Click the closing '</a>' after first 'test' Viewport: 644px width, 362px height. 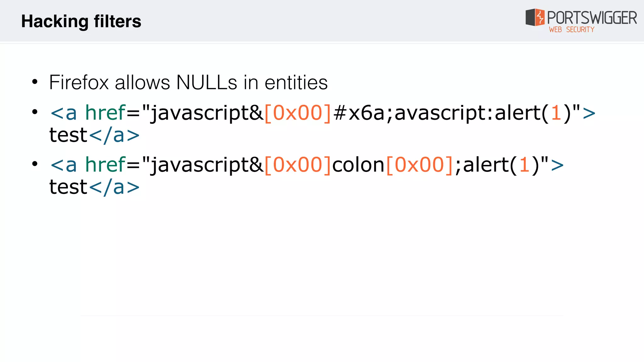114,135
